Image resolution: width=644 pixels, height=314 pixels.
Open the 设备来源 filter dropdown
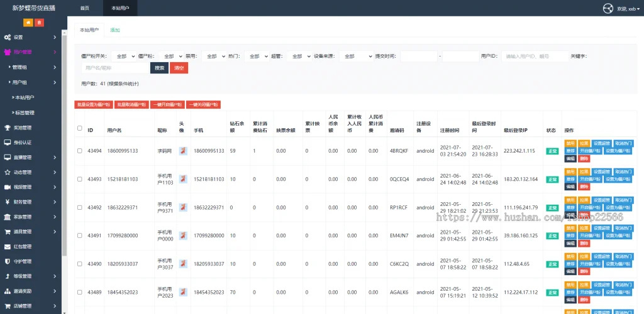pos(356,56)
